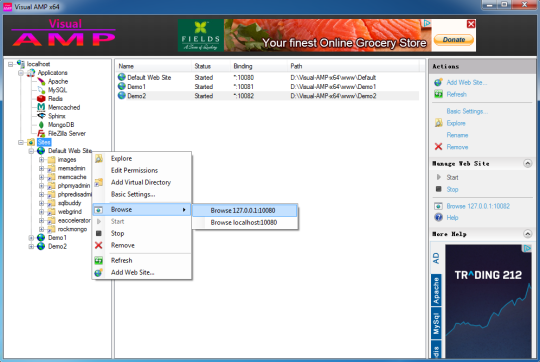540x362 pixels.
Task: Click the Applications group icon
Action: 31,73
